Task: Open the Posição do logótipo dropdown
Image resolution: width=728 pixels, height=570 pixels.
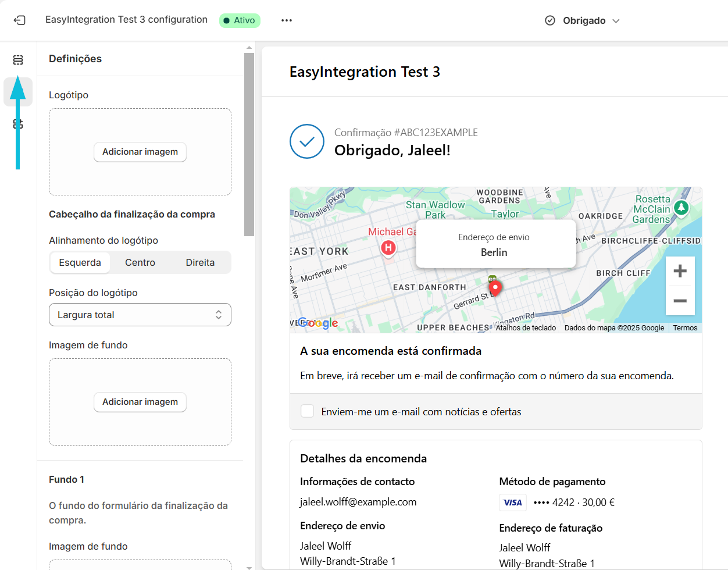Action: pos(140,315)
